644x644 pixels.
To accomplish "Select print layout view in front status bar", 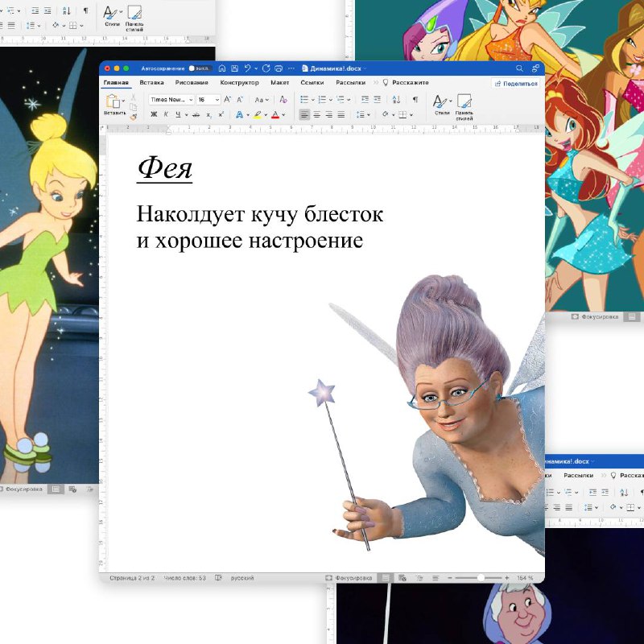I will 386,577.
